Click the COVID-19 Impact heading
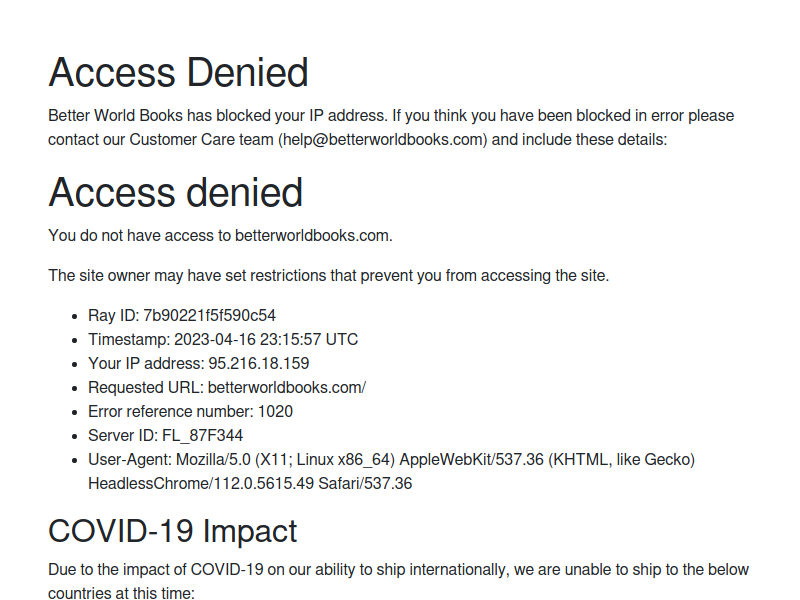 172,531
